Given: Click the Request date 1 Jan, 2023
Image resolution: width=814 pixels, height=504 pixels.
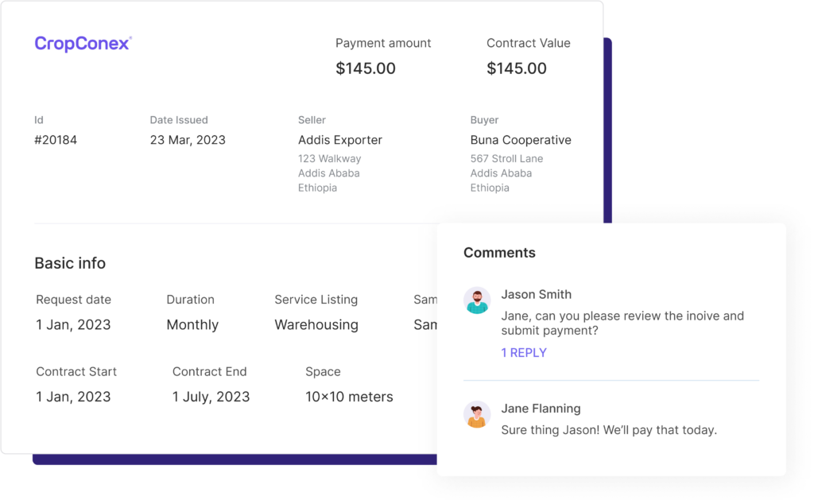Looking at the screenshot, I should pos(73,325).
